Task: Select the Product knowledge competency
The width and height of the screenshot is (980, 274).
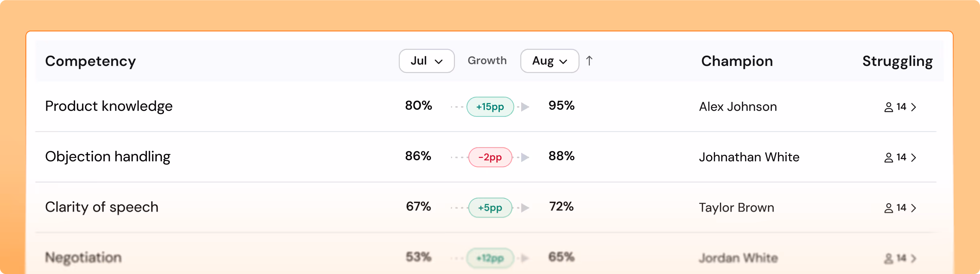Action: click(109, 106)
